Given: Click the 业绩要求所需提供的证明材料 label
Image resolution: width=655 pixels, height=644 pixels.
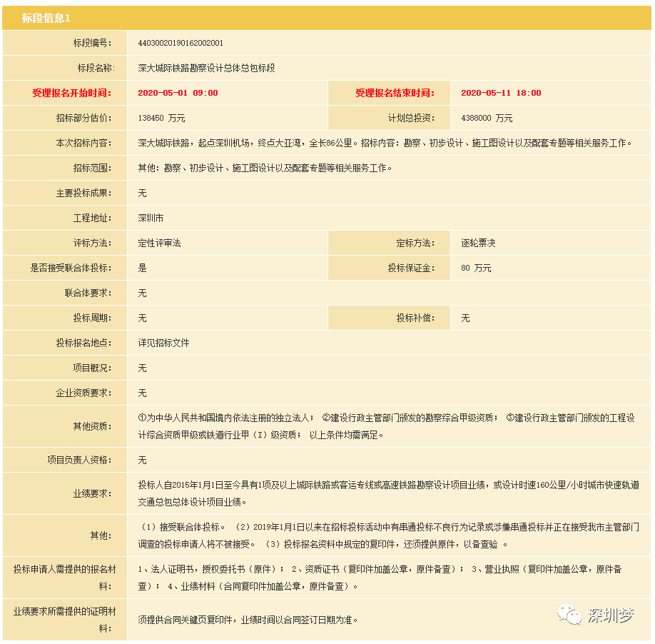Looking at the screenshot, I should tap(65, 620).
